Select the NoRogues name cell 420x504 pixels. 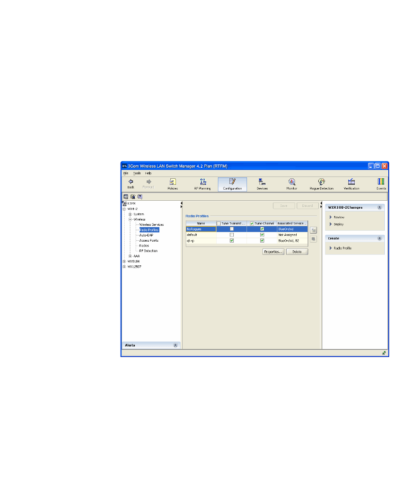point(201,229)
